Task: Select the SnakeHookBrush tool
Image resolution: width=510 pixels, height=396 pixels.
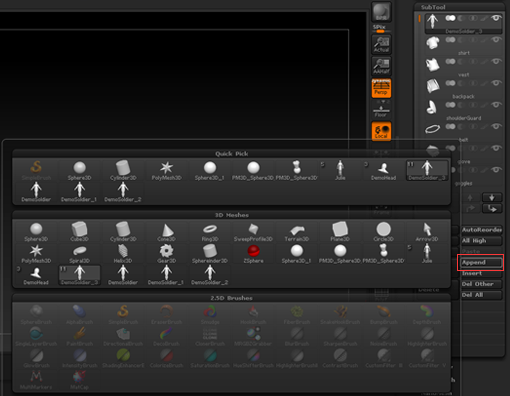Action: pyautogui.click(x=340, y=315)
